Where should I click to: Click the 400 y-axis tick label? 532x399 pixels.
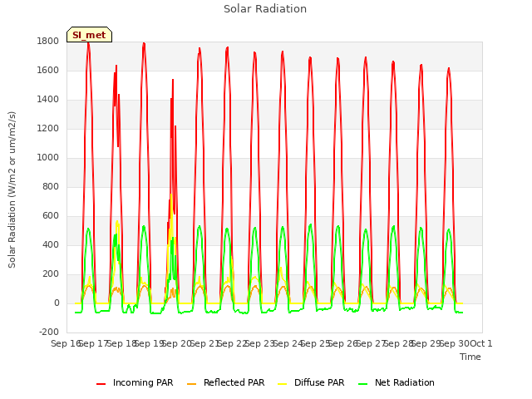pyautogui.click(x=51, y=244)
